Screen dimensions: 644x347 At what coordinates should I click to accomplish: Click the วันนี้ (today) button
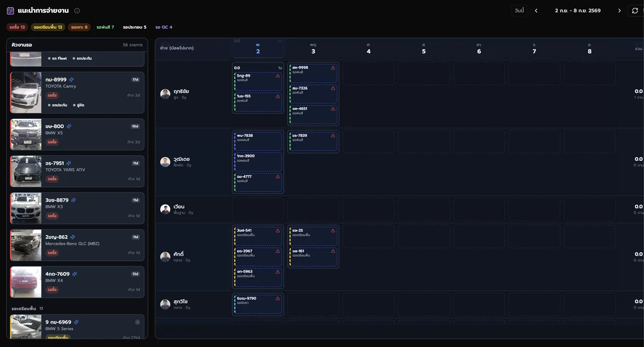(519, 11)
